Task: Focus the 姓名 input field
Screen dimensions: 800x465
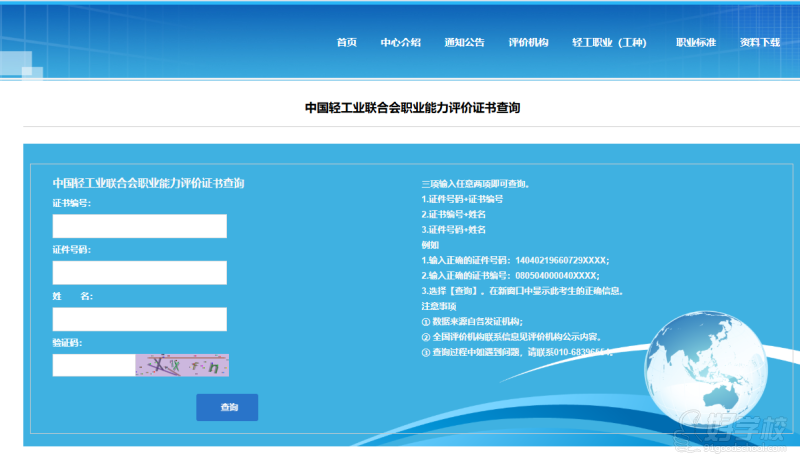Action: pyautogui.click(x=140, y=319)
